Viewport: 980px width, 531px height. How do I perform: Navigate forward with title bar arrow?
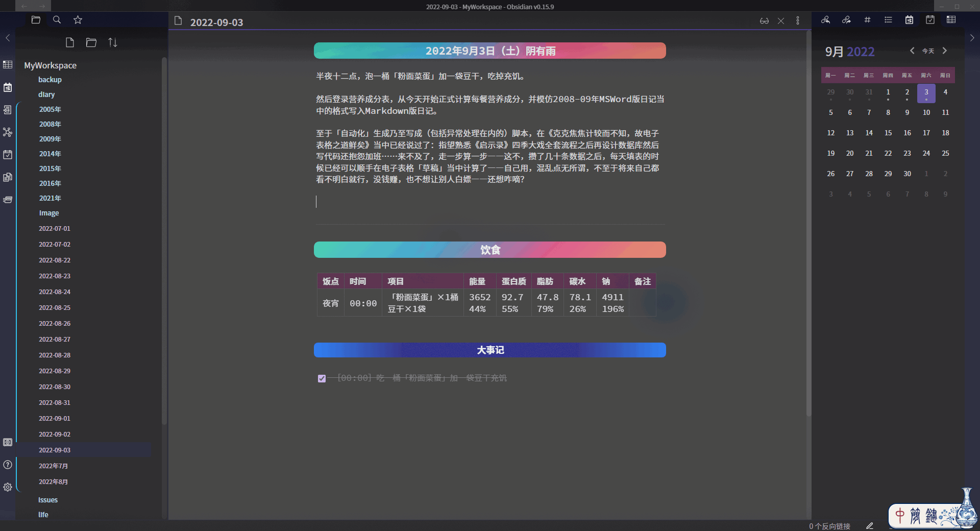42,6
